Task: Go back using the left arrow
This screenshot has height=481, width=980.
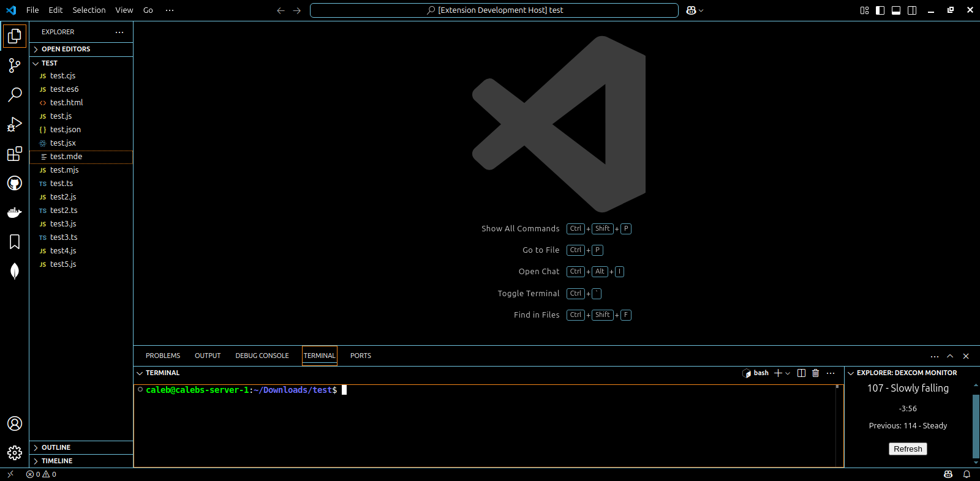Action: [x=281, y=10]
